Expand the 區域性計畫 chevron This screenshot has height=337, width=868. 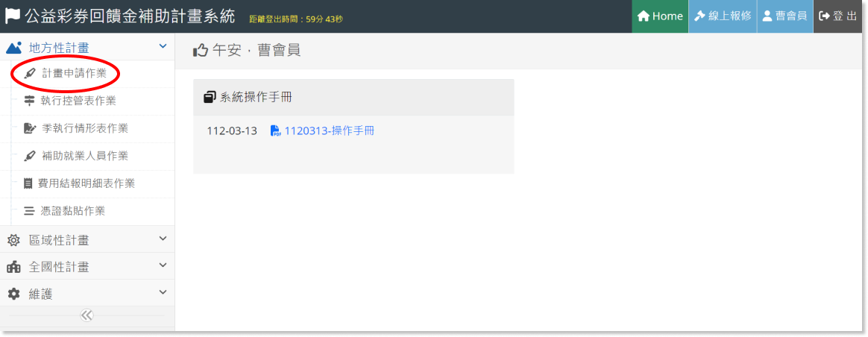[163, 239]
